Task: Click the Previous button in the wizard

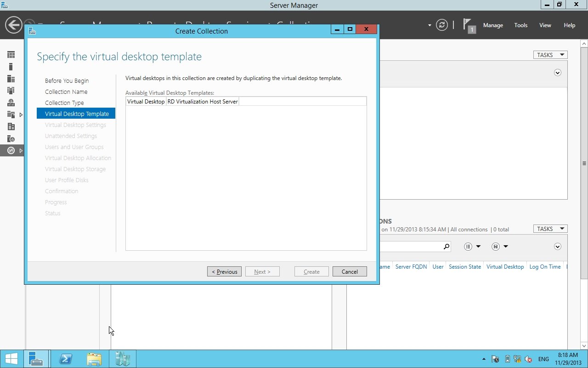Action: pos(224,271)
